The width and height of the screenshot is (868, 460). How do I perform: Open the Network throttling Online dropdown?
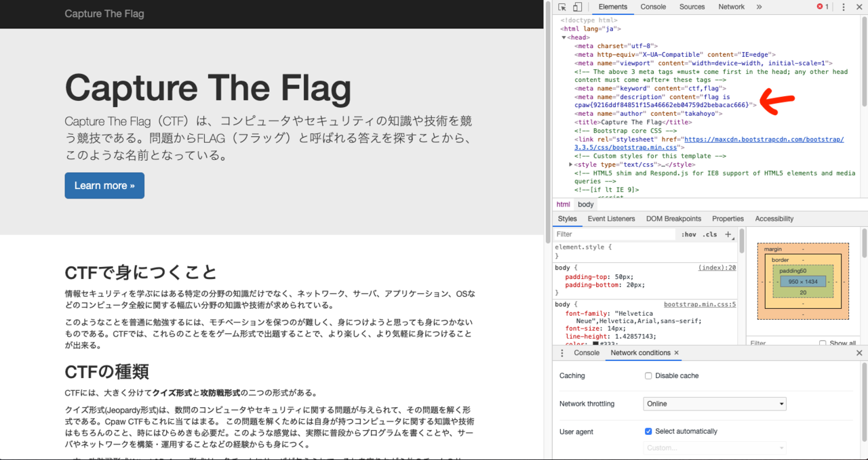(715, 404)
